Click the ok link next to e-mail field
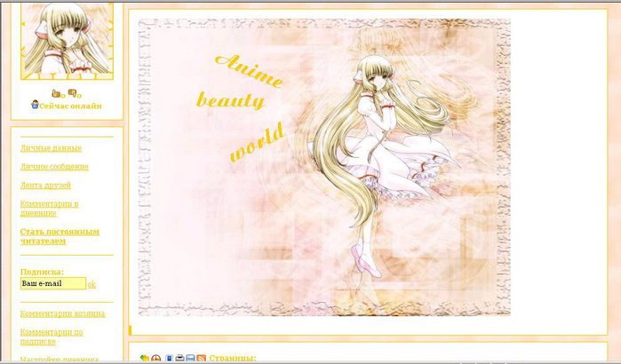The height and width of the screenshot is (364, 621). (92, 284)
